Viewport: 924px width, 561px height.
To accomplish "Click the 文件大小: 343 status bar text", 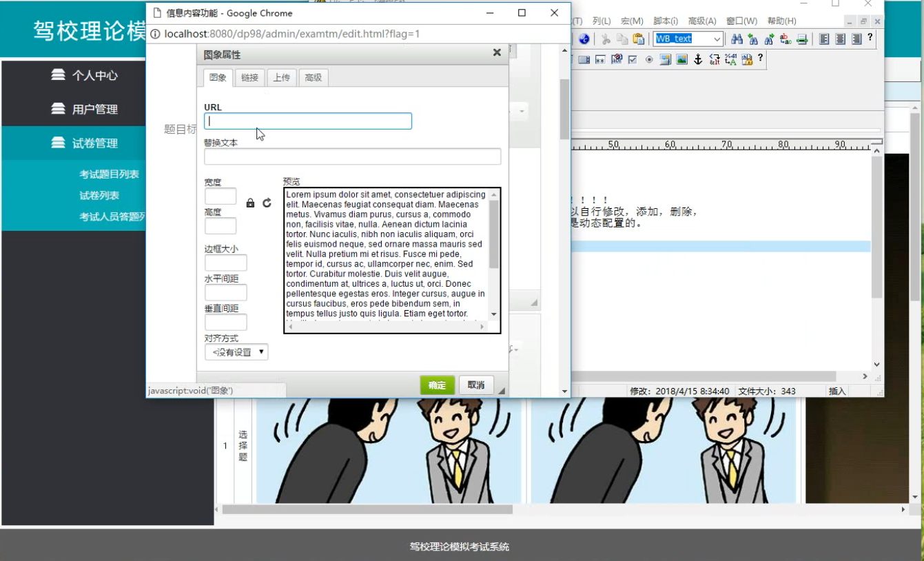I will (767, 391).
